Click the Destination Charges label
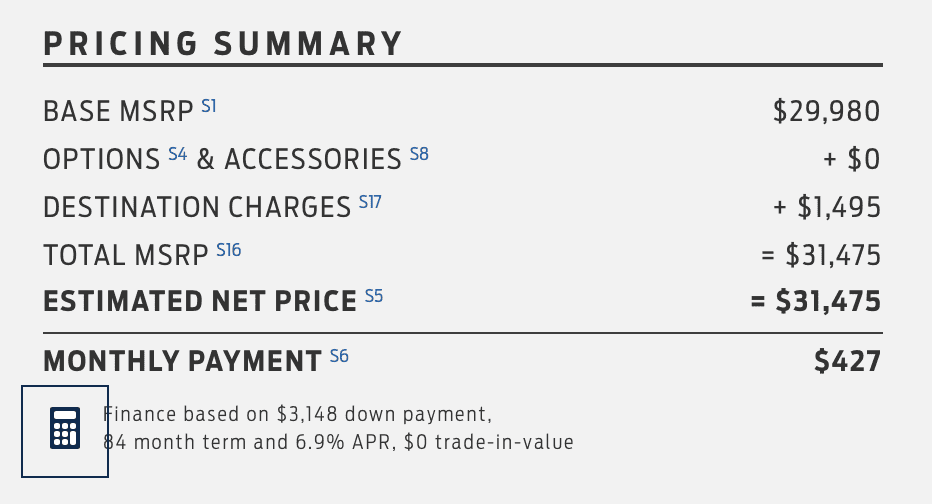The image size is (932, 504). tap(197, 208)
